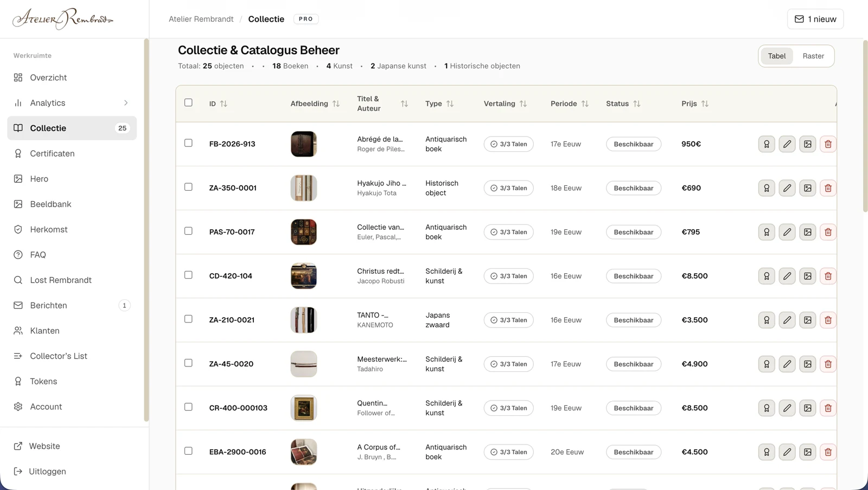The width and height of the screenshot is (868, 490).
Task: Switch to the Raster view
Action: 813,56
